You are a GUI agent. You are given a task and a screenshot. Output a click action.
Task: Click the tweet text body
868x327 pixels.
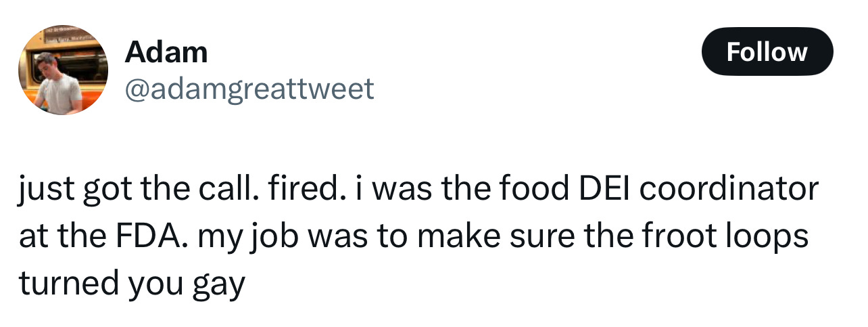418,237
